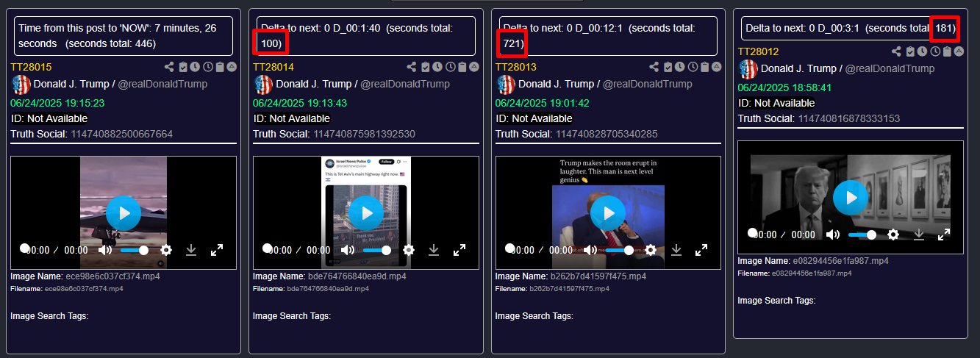The image size is (980, 358).
Task: Download the video in post TT28014
Action: coord(434,250)
